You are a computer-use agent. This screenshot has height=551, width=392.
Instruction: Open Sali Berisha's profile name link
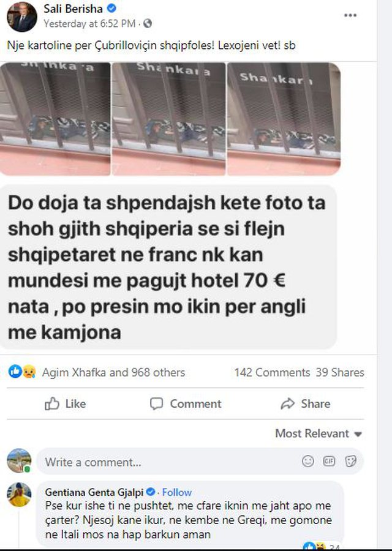coord(73,9)
